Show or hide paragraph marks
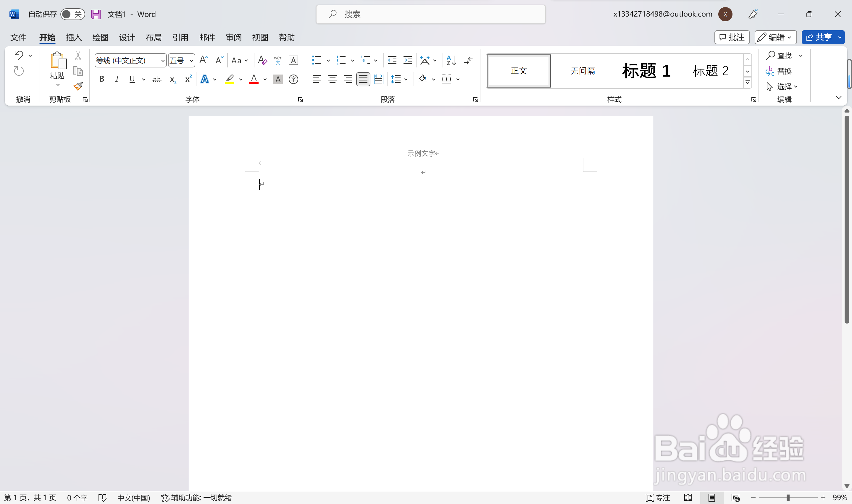Image resolution: width=852 pixels, height=504 pixels. [469, 60]
